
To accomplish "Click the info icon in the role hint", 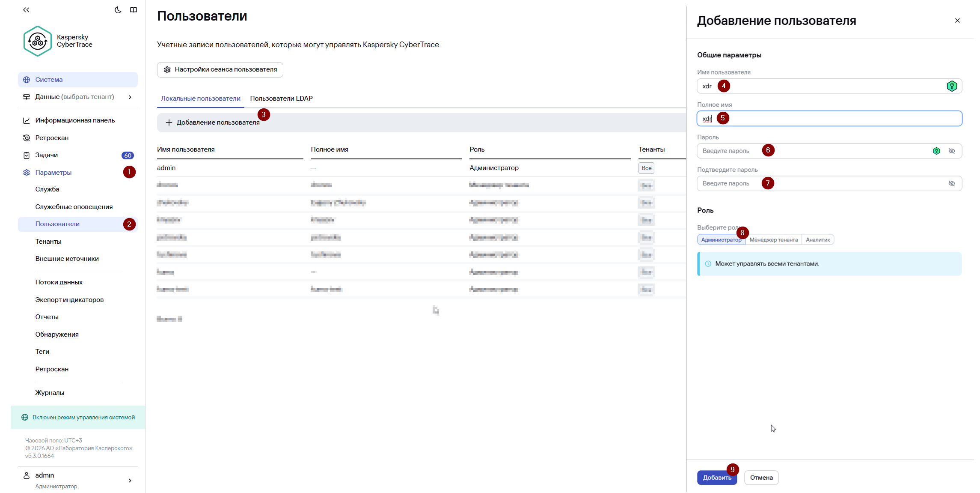I will coord(708,264).
